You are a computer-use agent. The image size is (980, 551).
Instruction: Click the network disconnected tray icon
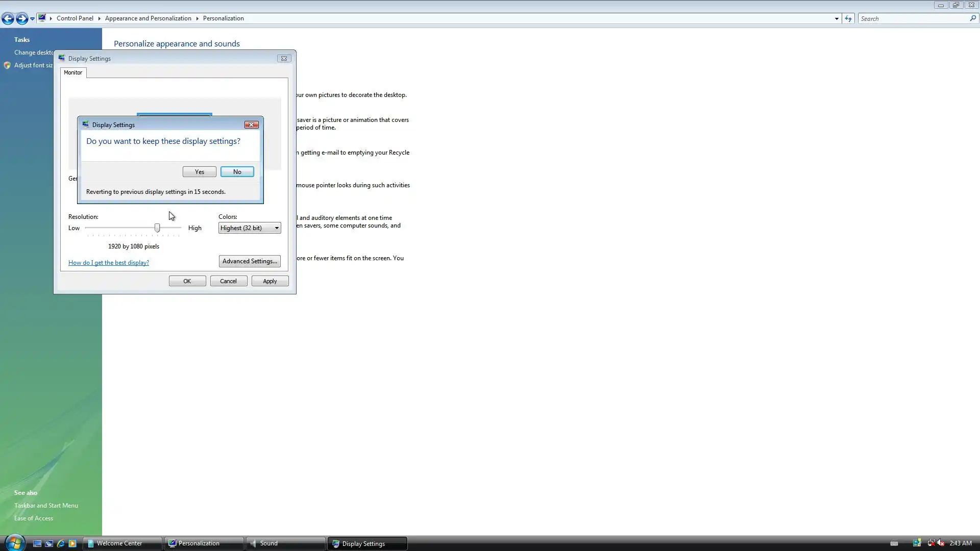pos(930,543)
